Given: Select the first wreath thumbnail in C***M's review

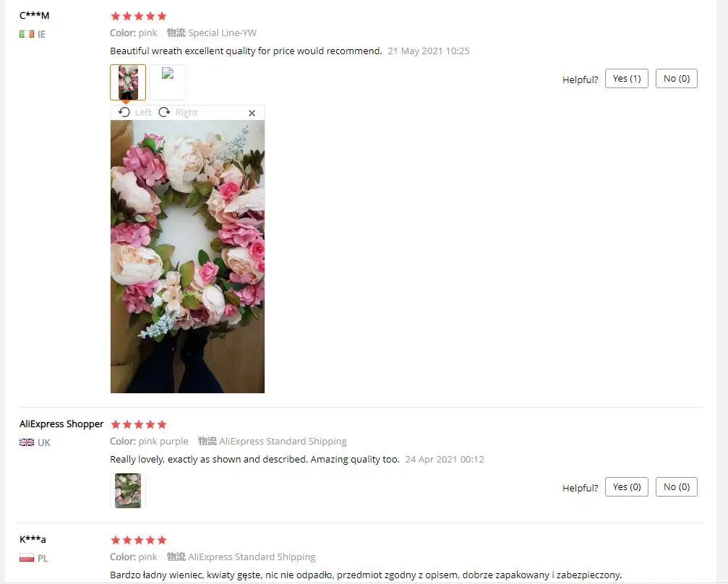Looking at the screenshot, I should (x=128, y=82).
